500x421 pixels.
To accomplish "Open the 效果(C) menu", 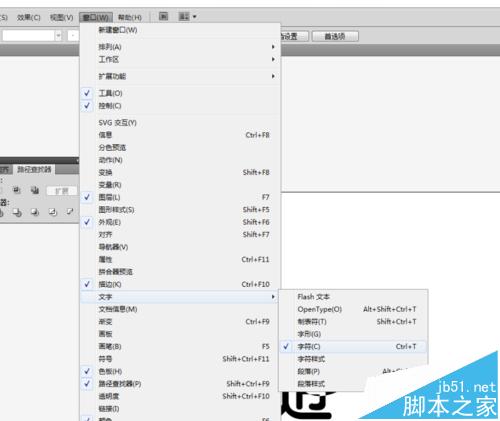I will [x=29, y=17].
